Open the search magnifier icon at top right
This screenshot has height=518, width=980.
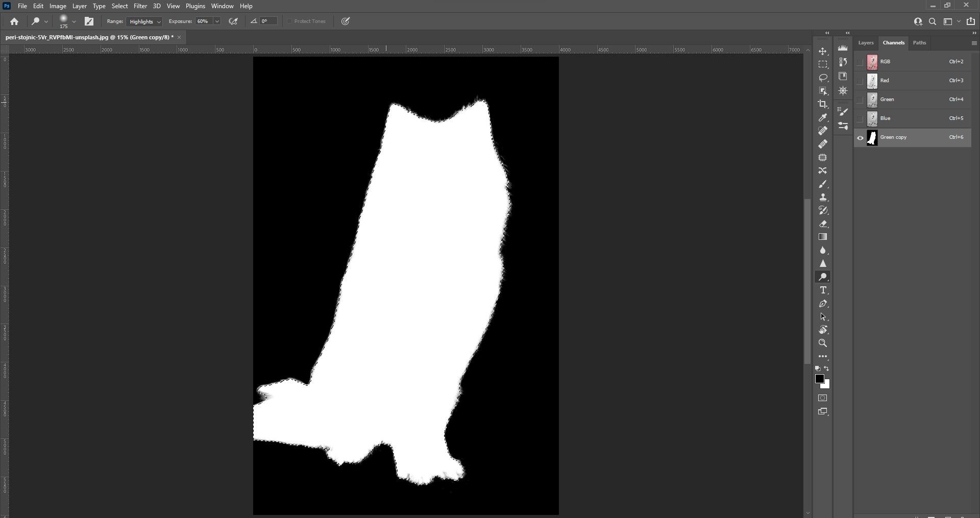[x=933, y=21]
